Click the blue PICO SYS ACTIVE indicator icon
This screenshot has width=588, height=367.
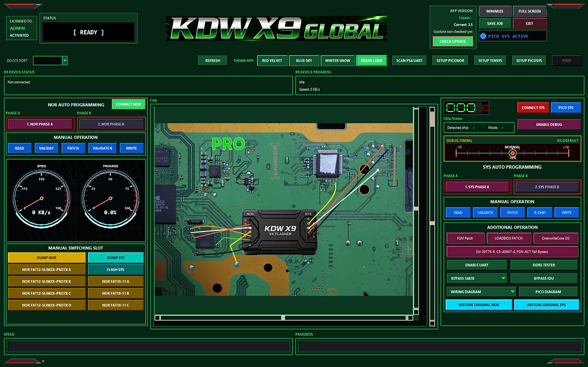click(x=483, y=36)
